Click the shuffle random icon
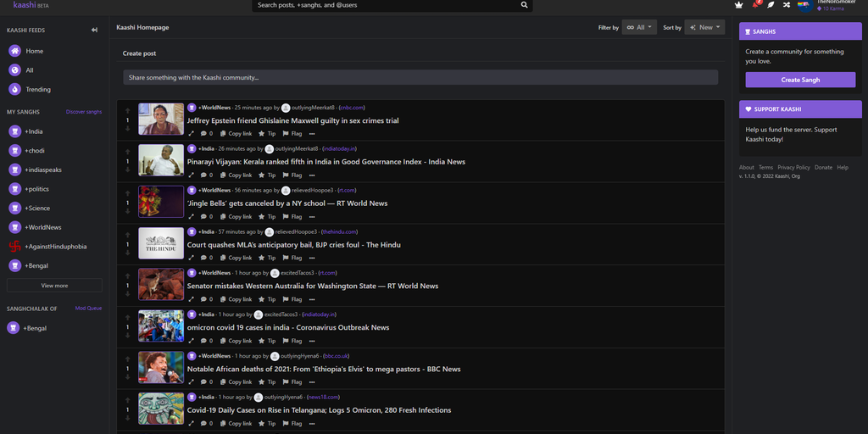The height and width of the screenshot is (434, 868). [786, 5]
